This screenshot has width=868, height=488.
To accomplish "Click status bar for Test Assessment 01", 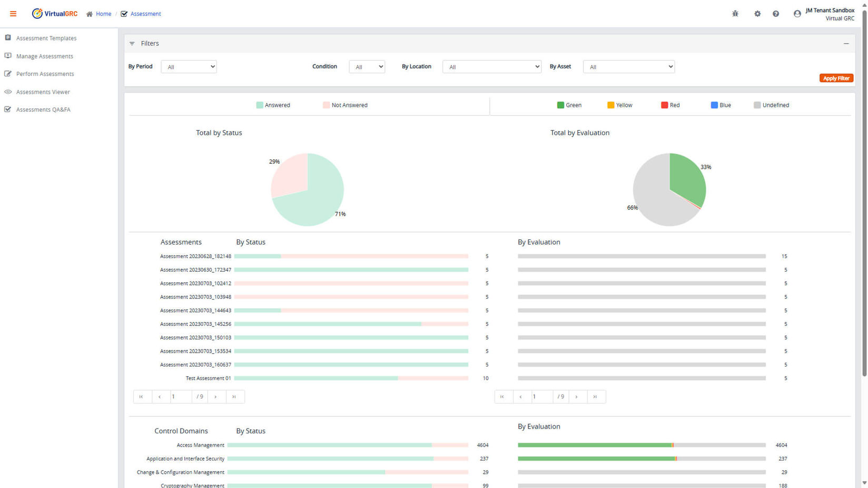I will [x=351, y=378].
